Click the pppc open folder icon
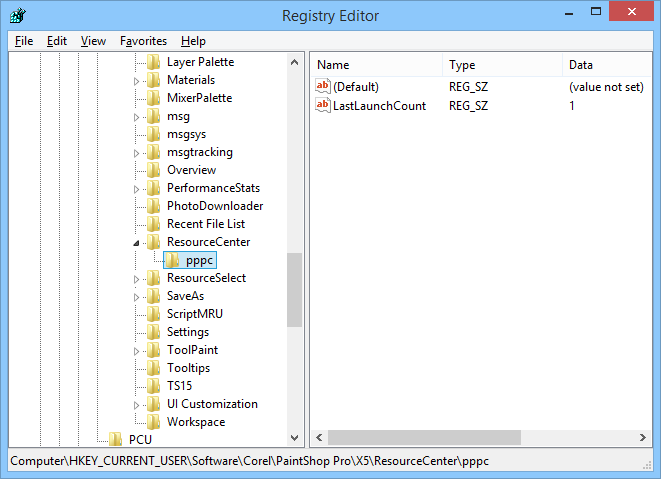The image size is (661, 479). [x=172, y=260]
